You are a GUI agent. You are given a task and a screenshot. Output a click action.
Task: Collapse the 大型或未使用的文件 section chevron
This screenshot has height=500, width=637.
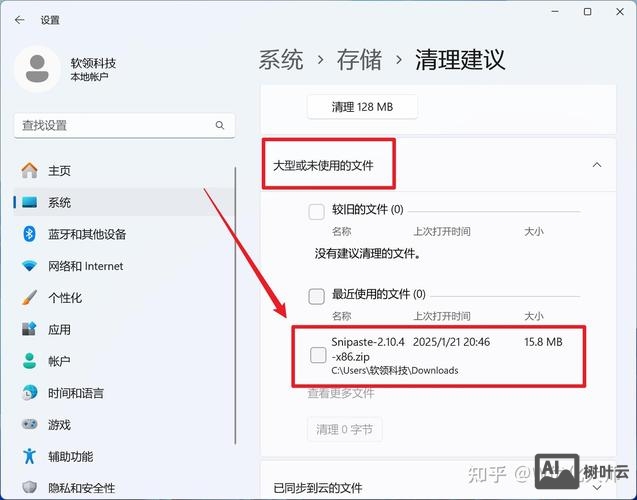[x=597, y=165]
